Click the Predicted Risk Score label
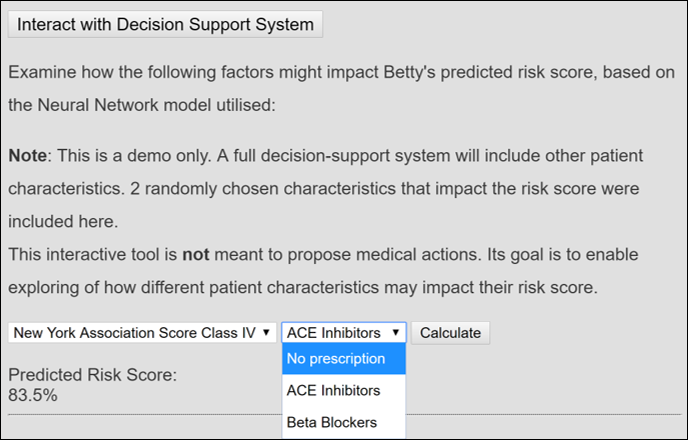 coord(92,375)
